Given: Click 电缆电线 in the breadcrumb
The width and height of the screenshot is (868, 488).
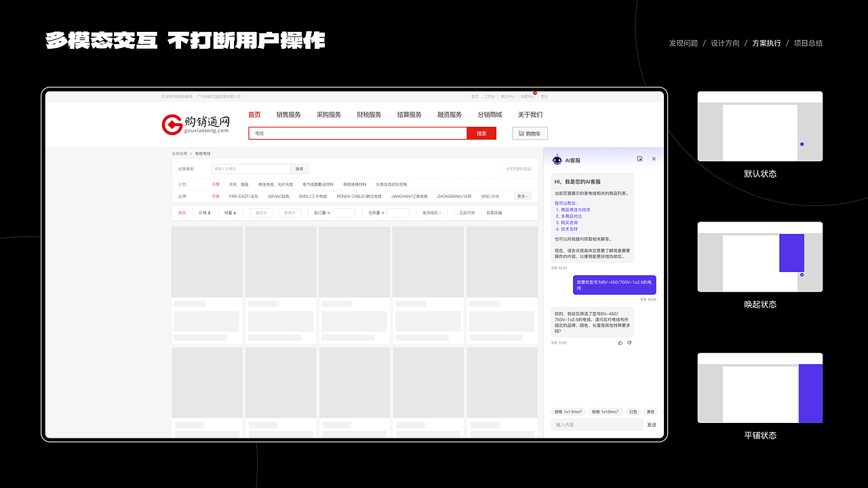Looking at the screenshot, I should 203,154.
